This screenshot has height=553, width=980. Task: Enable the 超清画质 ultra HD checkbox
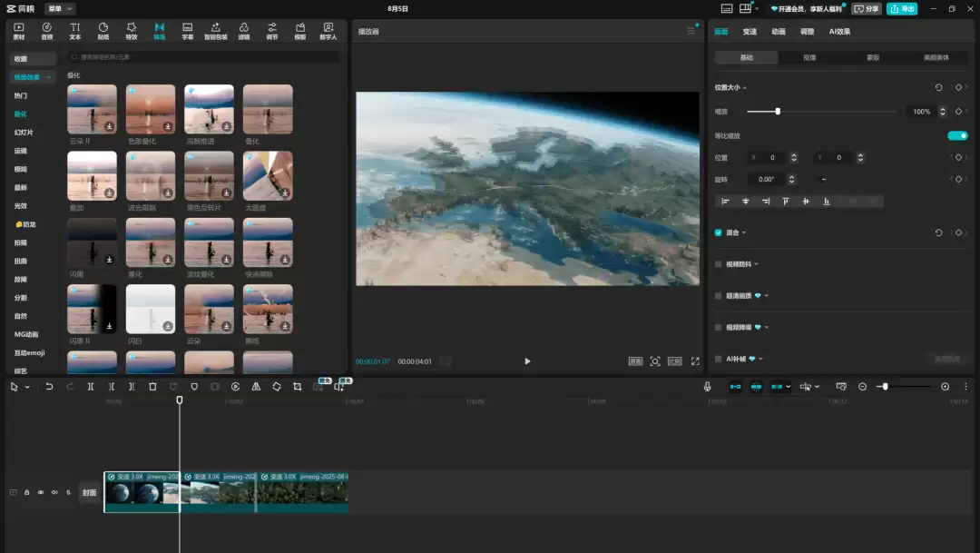(718, 296)
